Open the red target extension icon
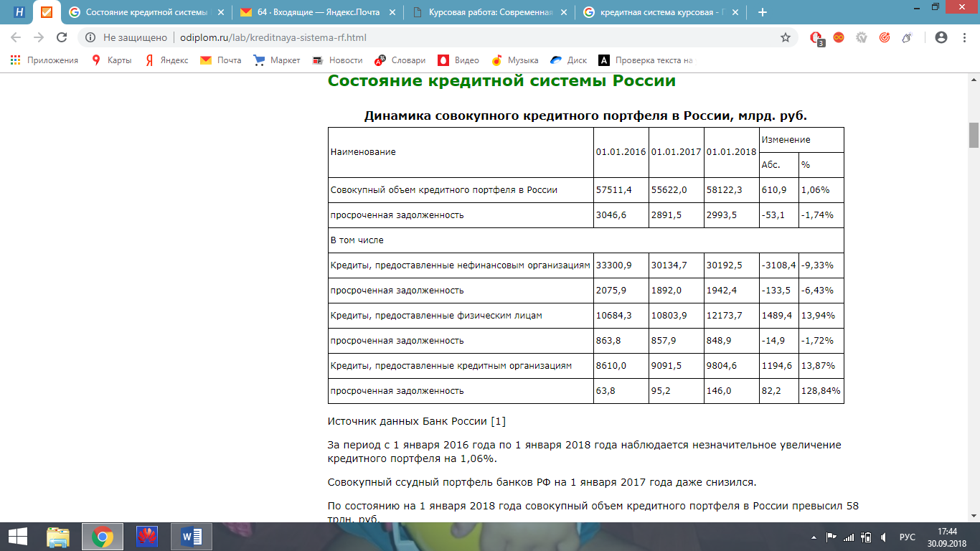Viewport: 980px width, 551px height. coord(884,37)
